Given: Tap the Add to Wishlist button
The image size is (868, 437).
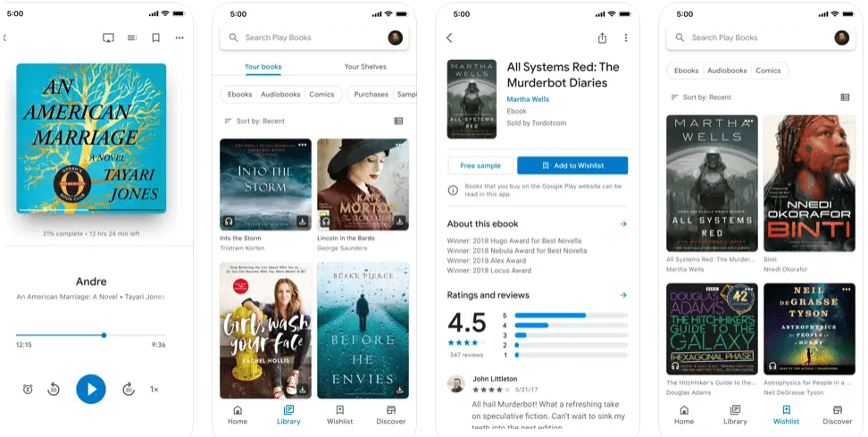Looking at the screenshot, I should coord(572,165).
